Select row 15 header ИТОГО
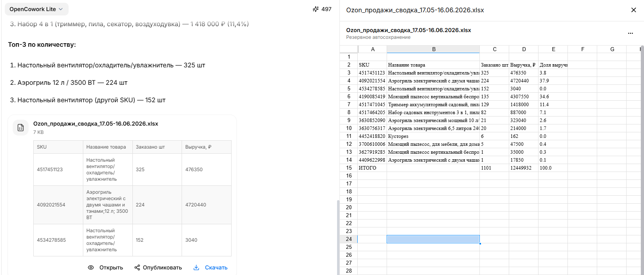 coord(349,168)
